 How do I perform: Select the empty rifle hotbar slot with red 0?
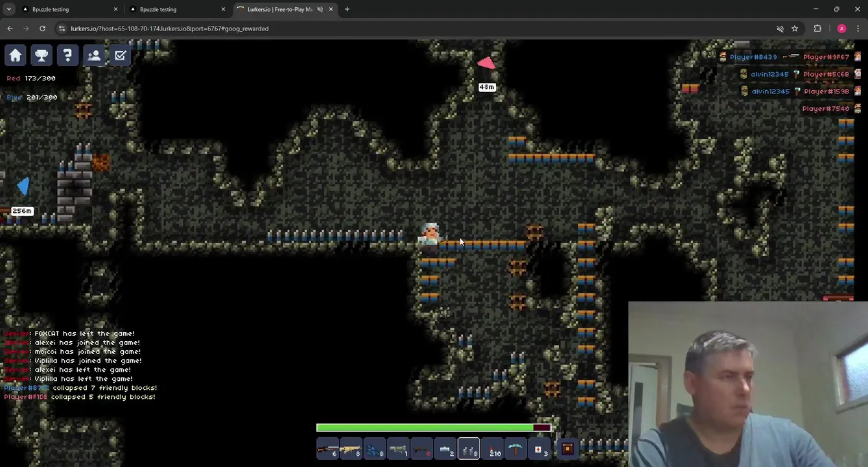coord(421,449)
